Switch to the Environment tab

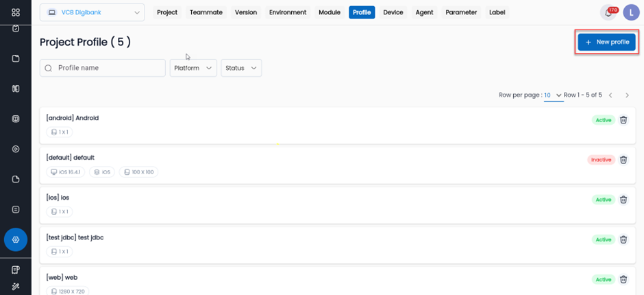tap(288, 12)
